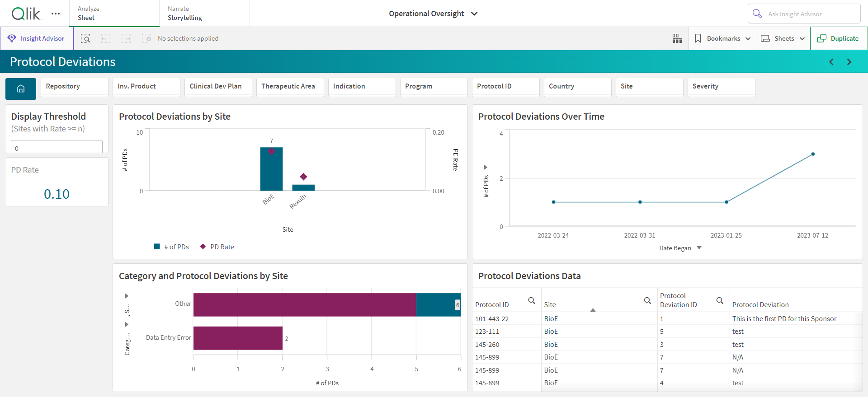Click the Display Threshold input field
This screenshot has width=868, height=397.
(x=57, y=148)
